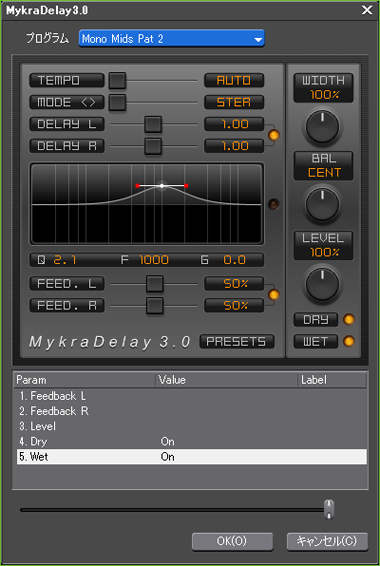This screenshot has width=380, height=566.
Task: Click the WET button
Action: [x=316, y=341]
